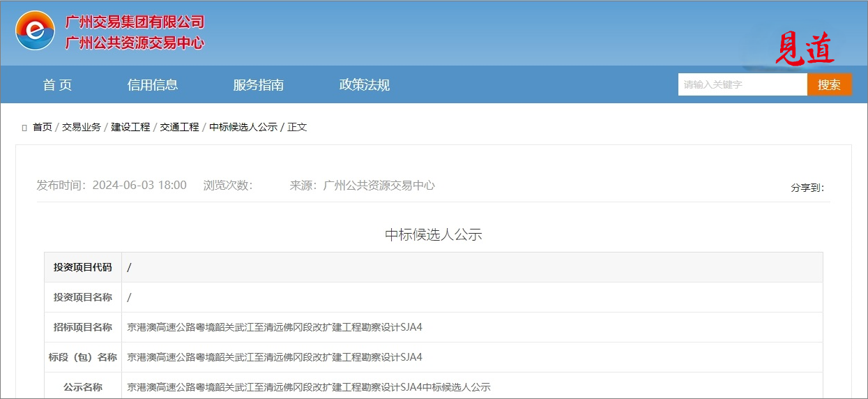868x399 pixels.
Task: Go to the 服务指南 navigation menu
Action: click(258, 85)
